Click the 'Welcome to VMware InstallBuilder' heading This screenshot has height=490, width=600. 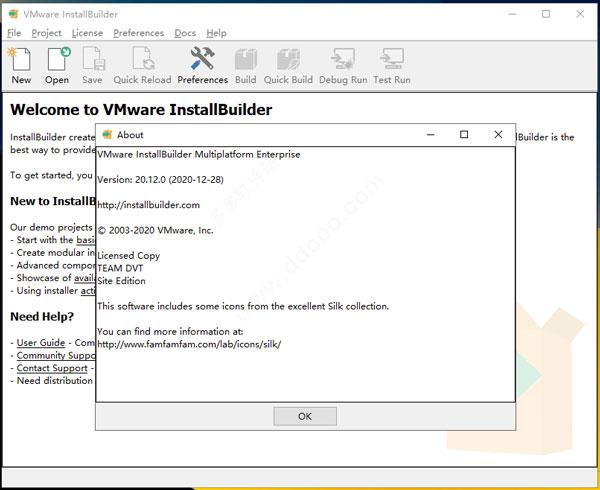pos(141,110)
